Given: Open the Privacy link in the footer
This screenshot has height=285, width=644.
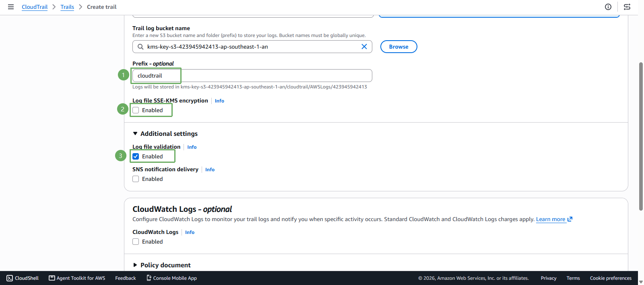Looking at the screenshot, I should (x=549, y=278).
